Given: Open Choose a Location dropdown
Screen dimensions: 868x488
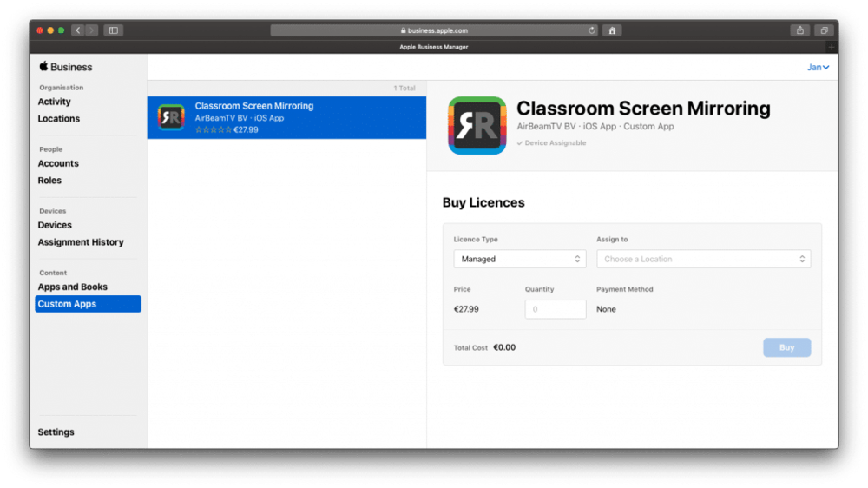Looking at the screenshot, I should click(x=704, y=259).
